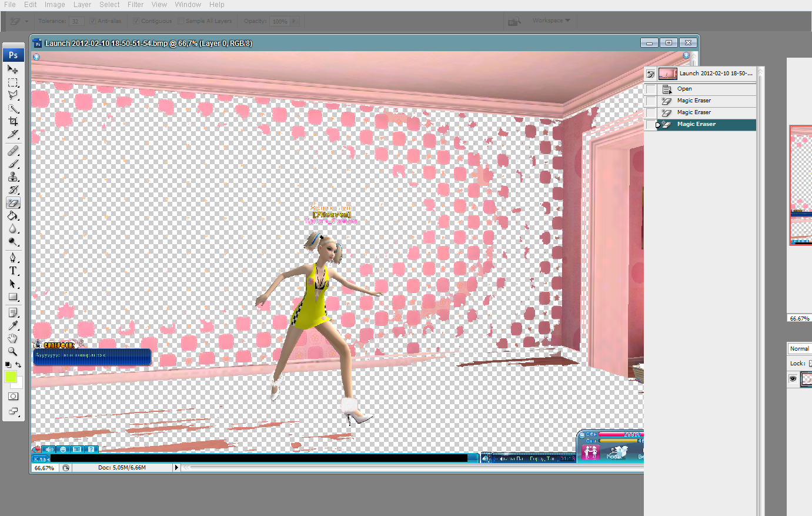Open Adobe Bridge from options bar
Screen dimensions: 812x516
click(x=514, y=21)
